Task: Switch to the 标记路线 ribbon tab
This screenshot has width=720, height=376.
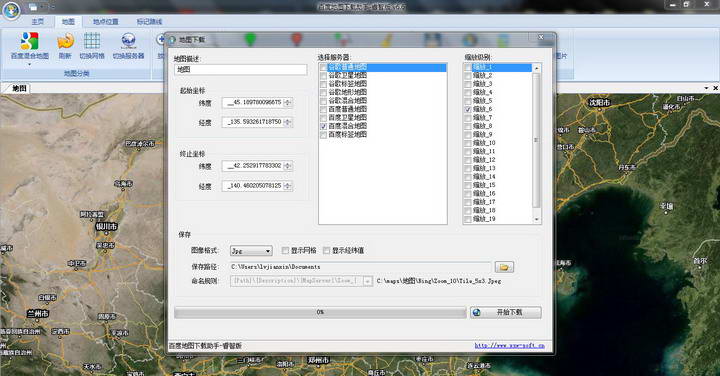Action: pyautogui.click(x=149, y=22)
